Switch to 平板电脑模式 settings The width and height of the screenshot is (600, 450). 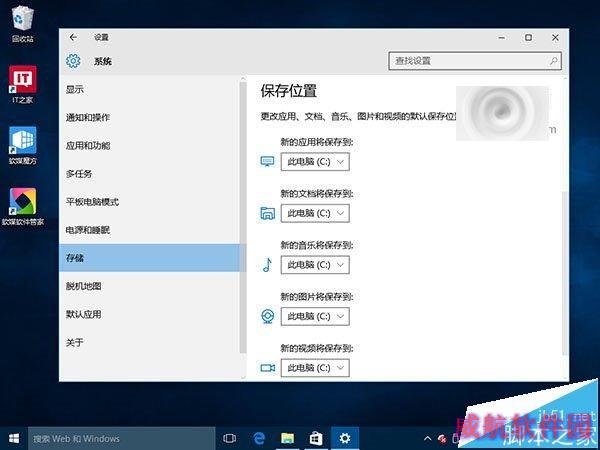(149, 202)
